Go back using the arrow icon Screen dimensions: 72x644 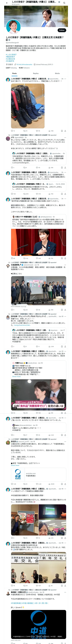7,3
